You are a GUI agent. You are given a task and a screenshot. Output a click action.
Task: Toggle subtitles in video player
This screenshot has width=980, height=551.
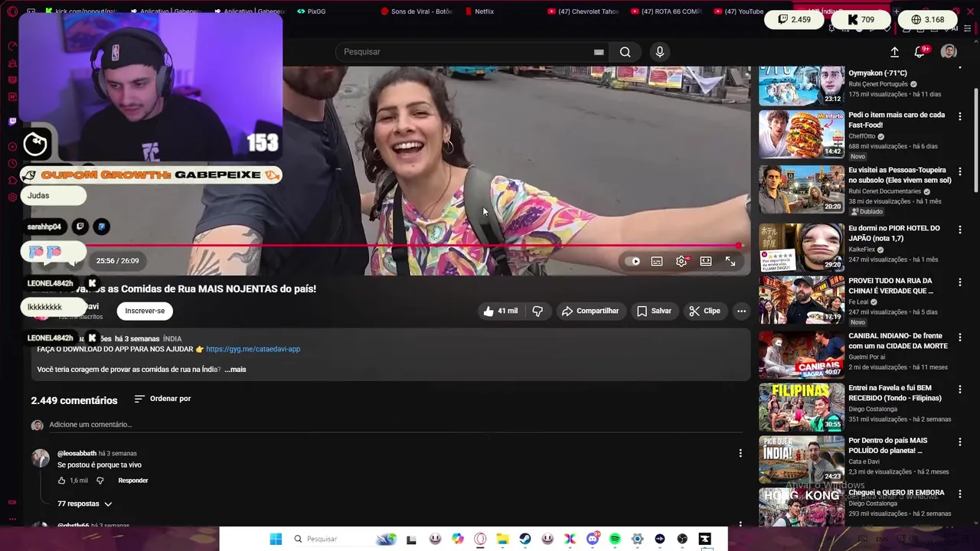point(657,262)
